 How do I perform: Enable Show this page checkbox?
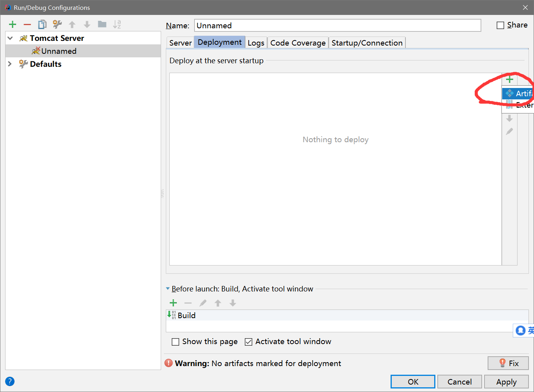(176, 342)
